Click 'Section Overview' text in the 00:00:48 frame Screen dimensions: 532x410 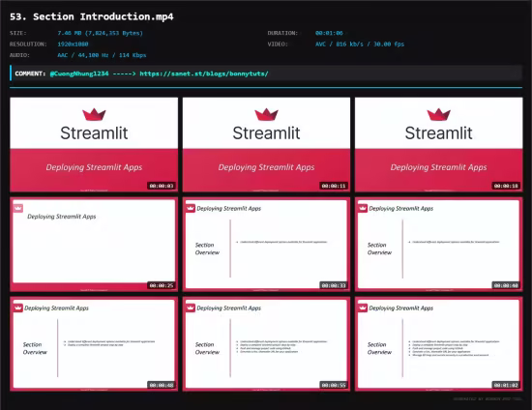35,348
